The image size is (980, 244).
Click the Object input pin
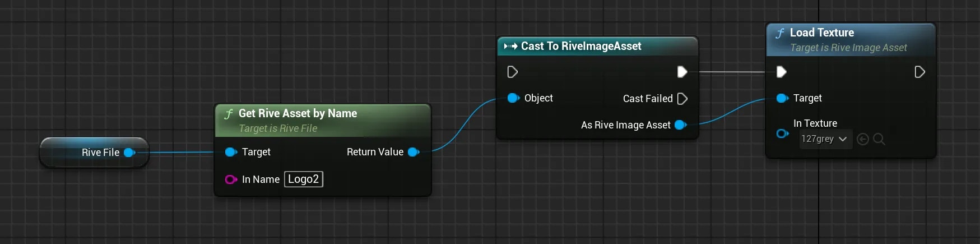pos(513,98)
